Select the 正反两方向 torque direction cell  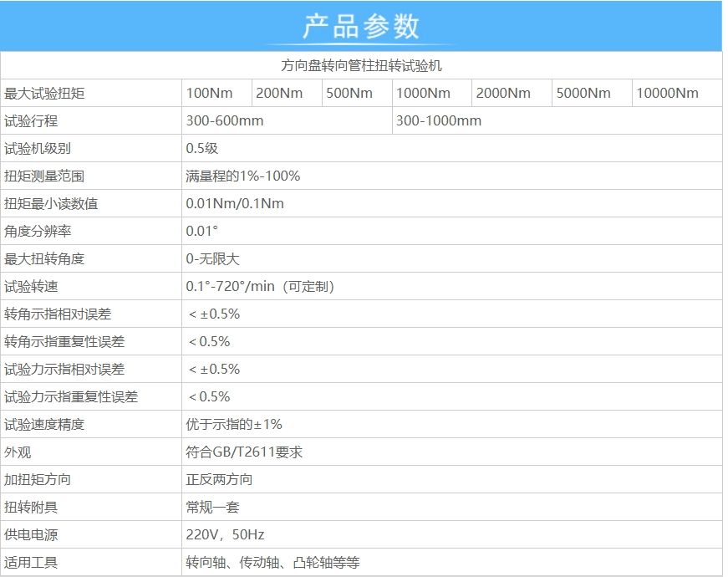(x=219, y=479)
